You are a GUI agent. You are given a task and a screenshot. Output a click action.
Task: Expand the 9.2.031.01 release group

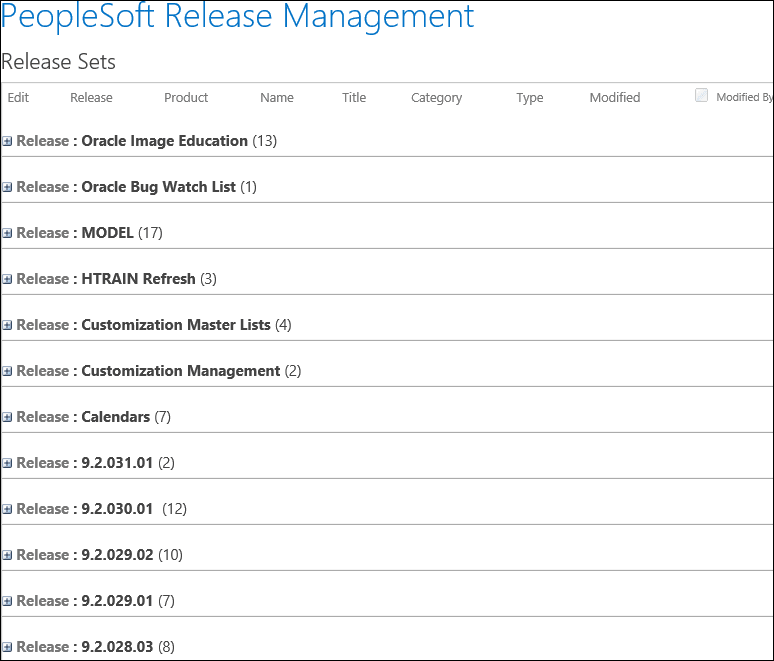coord(7,463)
